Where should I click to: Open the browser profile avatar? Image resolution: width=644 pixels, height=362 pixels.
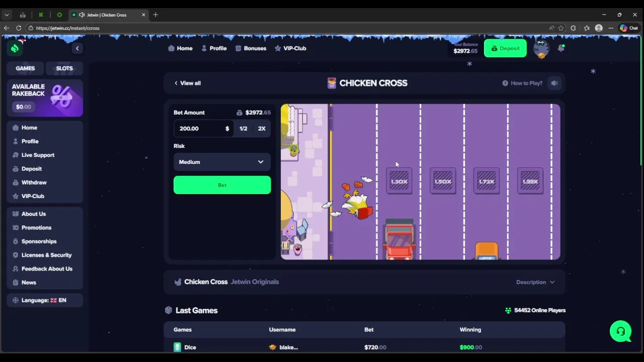tap(599, 28)
